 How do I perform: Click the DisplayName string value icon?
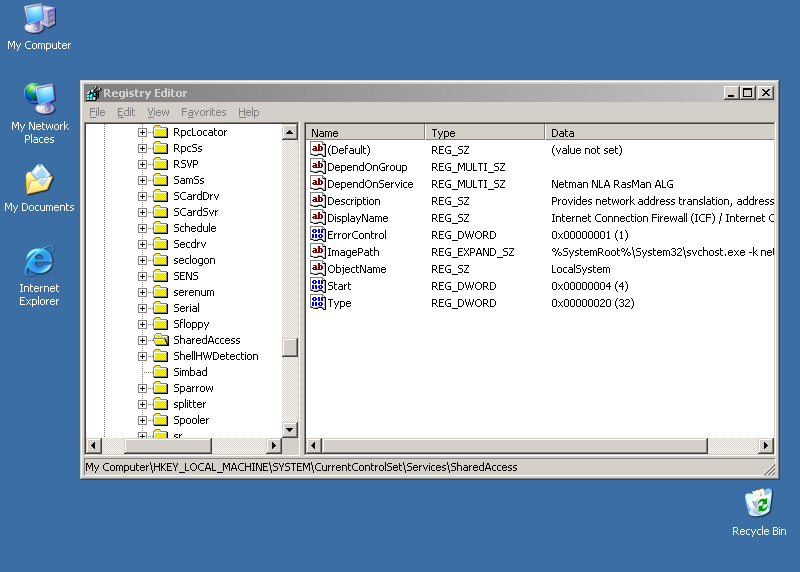317,217
